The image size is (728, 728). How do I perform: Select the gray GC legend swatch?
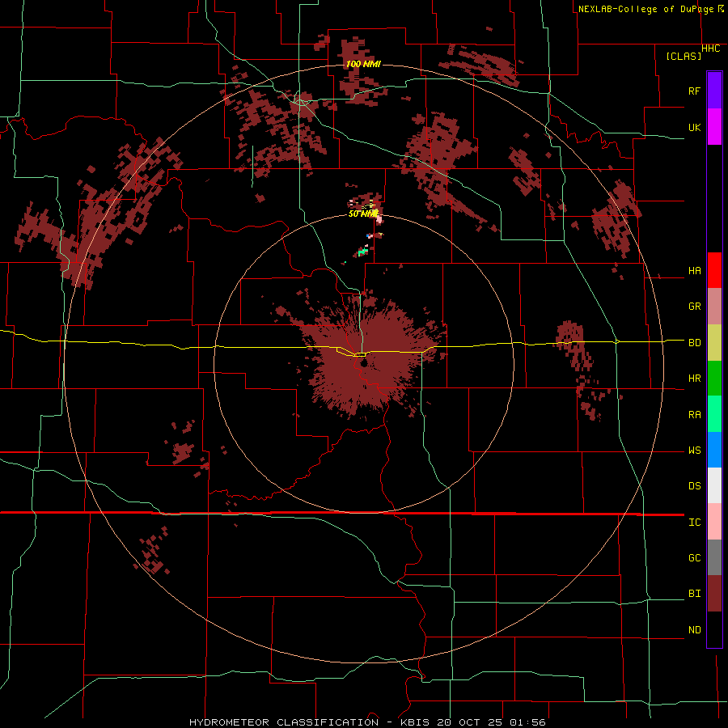[x=714, y=557]
